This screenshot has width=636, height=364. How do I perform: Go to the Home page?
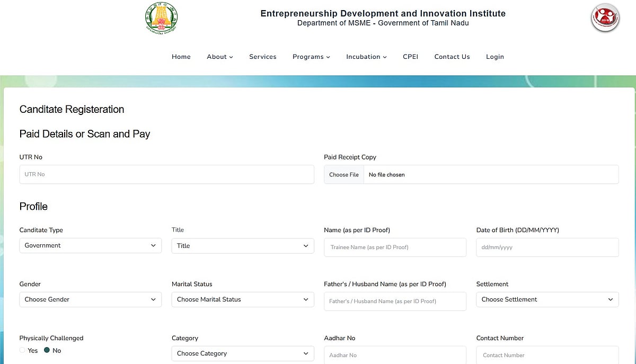point(181,57)
